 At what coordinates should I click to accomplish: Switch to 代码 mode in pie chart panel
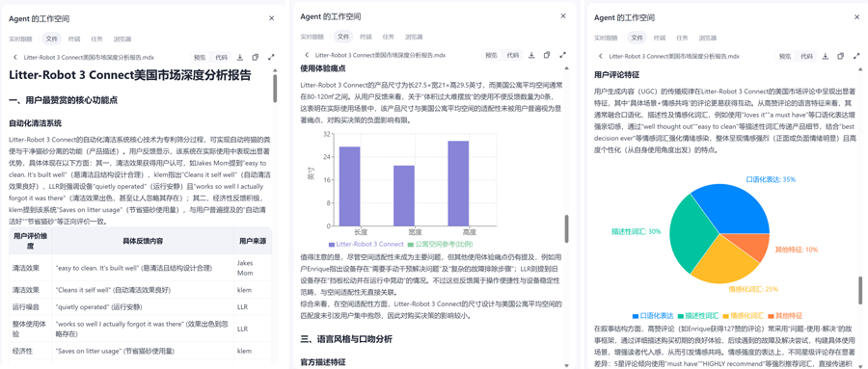click(x=806, y=57)
